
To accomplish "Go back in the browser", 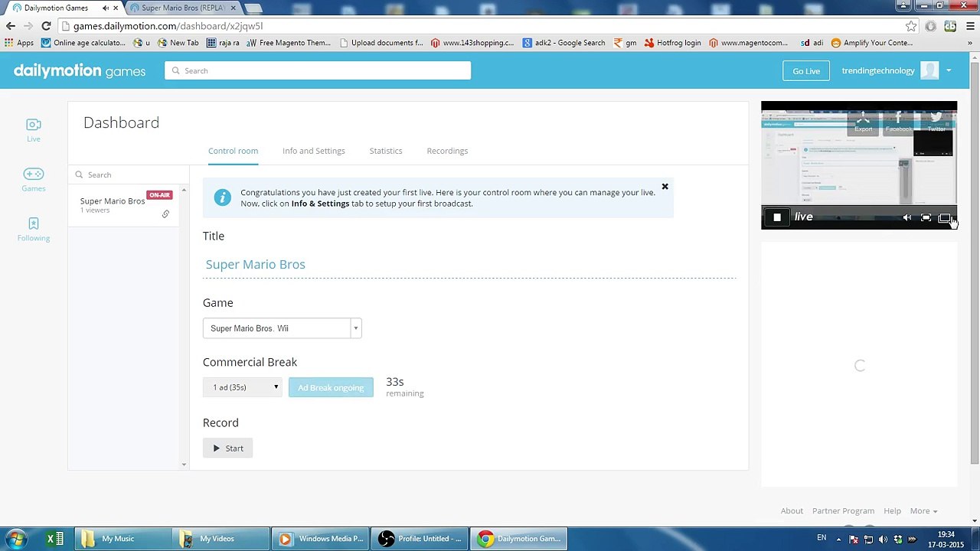I will pos(11,26).
